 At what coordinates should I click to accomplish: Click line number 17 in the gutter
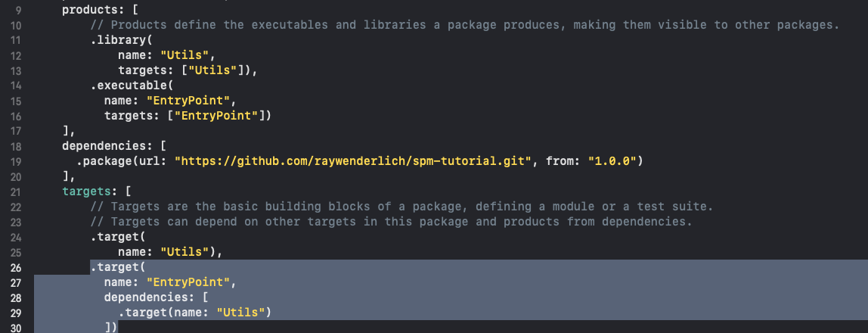tap(15, 132)
